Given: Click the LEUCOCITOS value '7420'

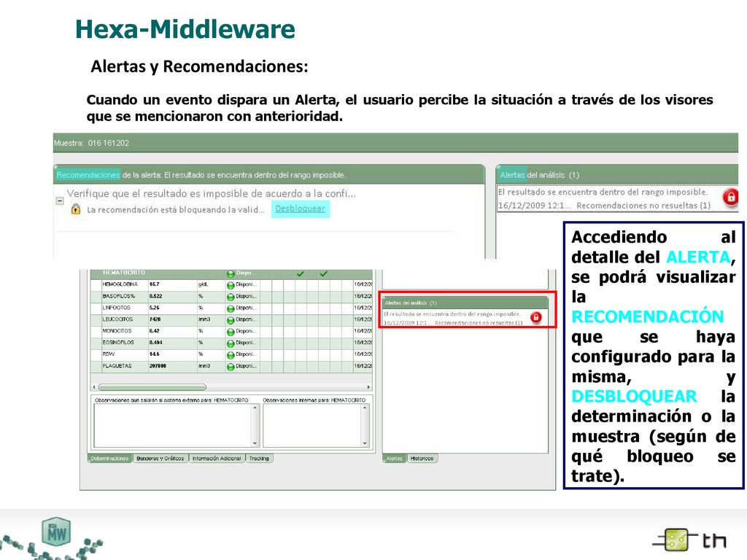Looking at the screenshot, I should [155, 319].
